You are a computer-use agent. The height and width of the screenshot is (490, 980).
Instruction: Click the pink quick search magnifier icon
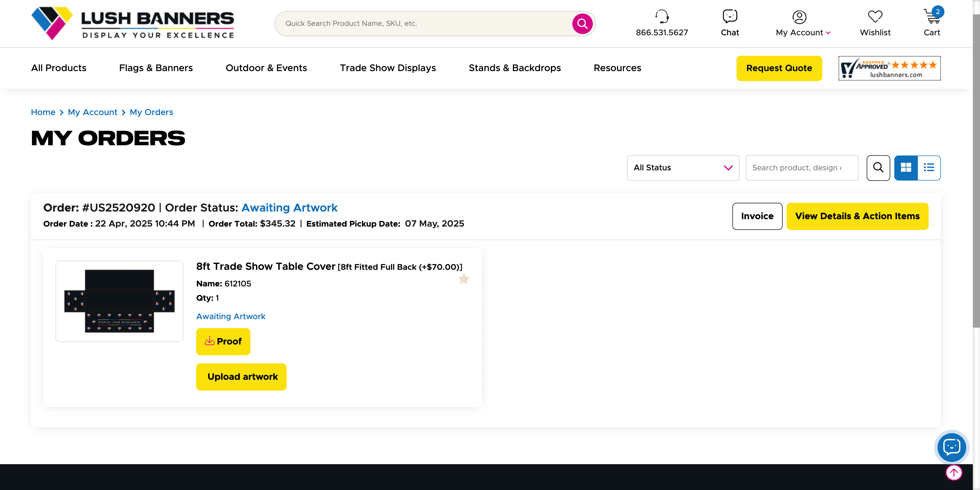(582, 24)
